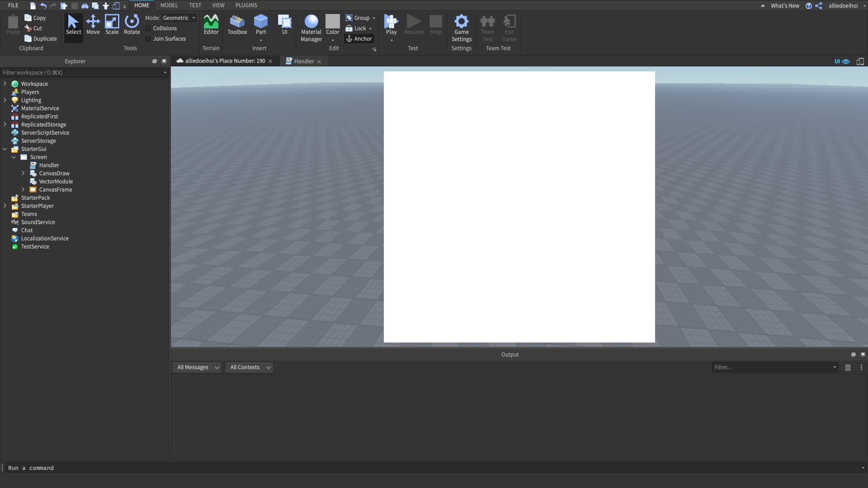Open the Terrain Editor
This screenshot has height=488, width=868.
pos(211,26)
